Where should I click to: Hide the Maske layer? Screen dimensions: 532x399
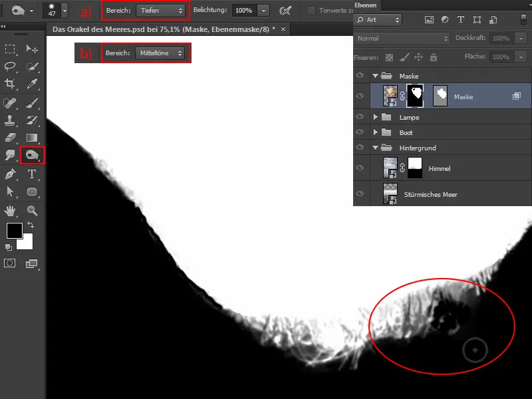tap(360, 96)
